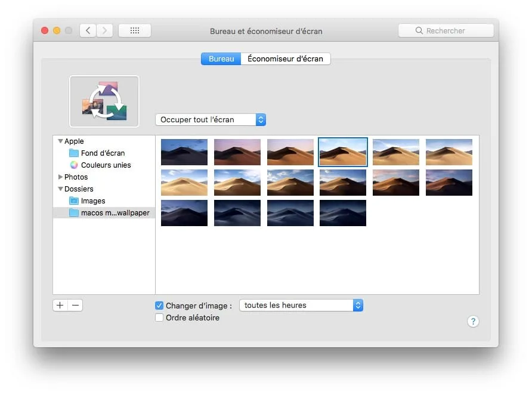This screenshot has width=532, height=395.
Task: Toggle random order for wallpaper rotation
Action: pyautogui.click(x=159, y=317)
